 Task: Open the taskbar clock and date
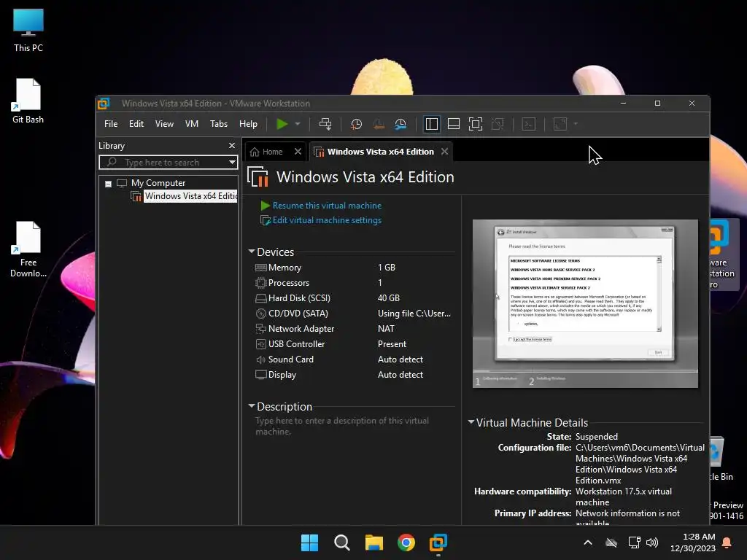[693, 542]
